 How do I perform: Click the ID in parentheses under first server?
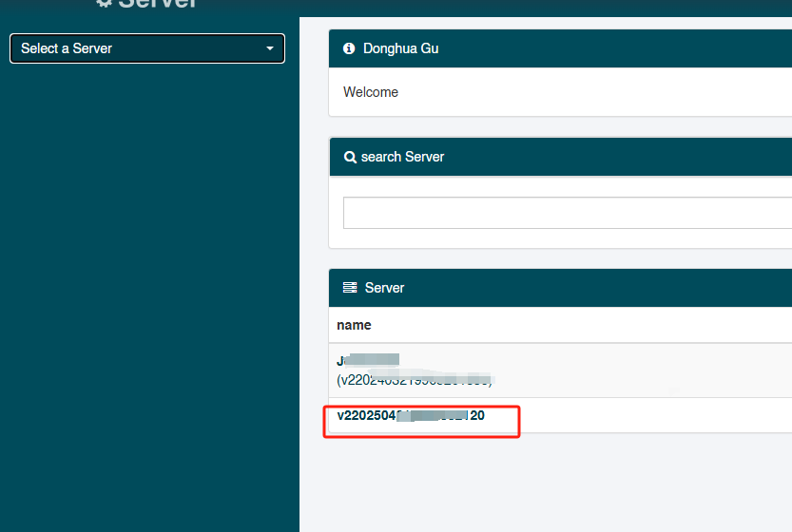tap(415, 380)
